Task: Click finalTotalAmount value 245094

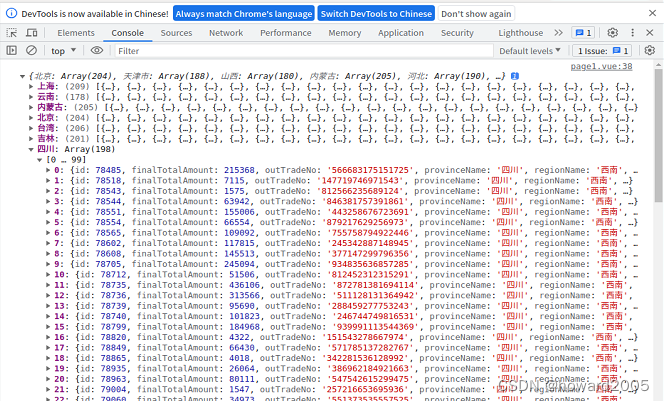Action: (x=239, y=264)
